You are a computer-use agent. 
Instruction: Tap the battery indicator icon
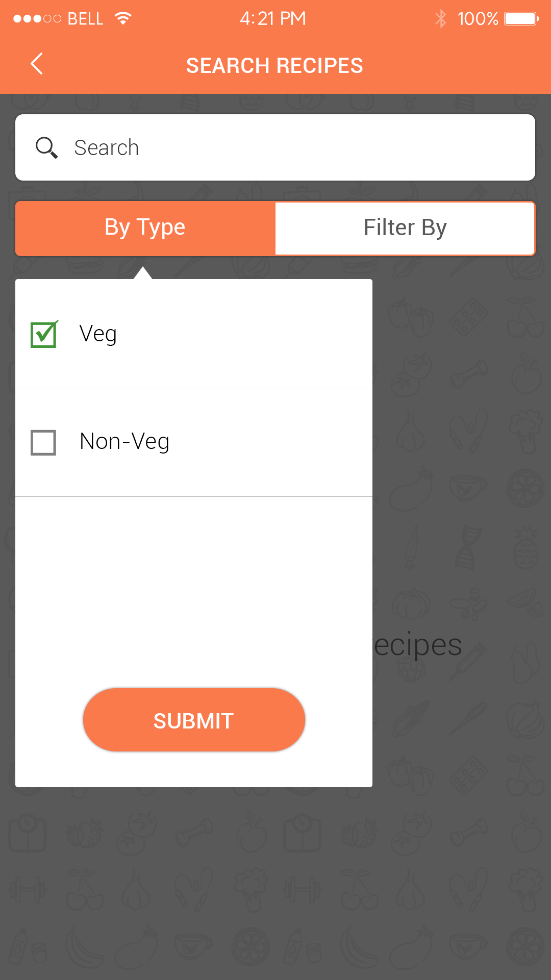tap(521, 19)
